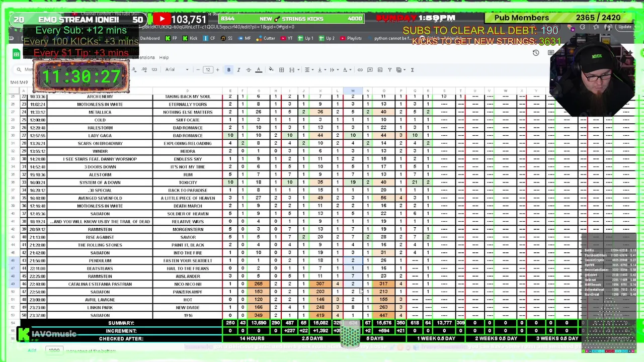644x362 pixels.
Task: Click the merge cells icon
Action: 291,70
